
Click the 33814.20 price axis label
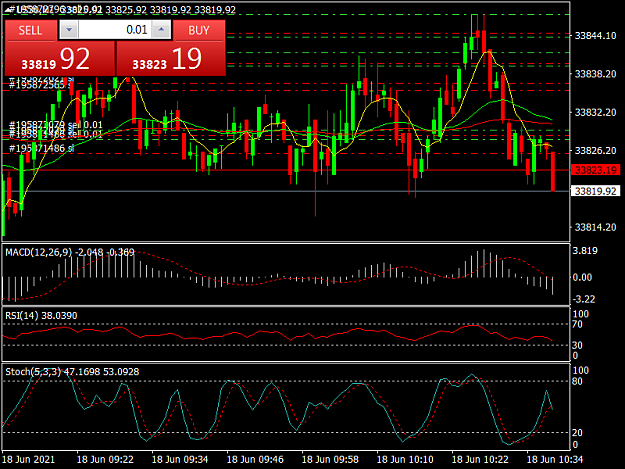(596, 227)
